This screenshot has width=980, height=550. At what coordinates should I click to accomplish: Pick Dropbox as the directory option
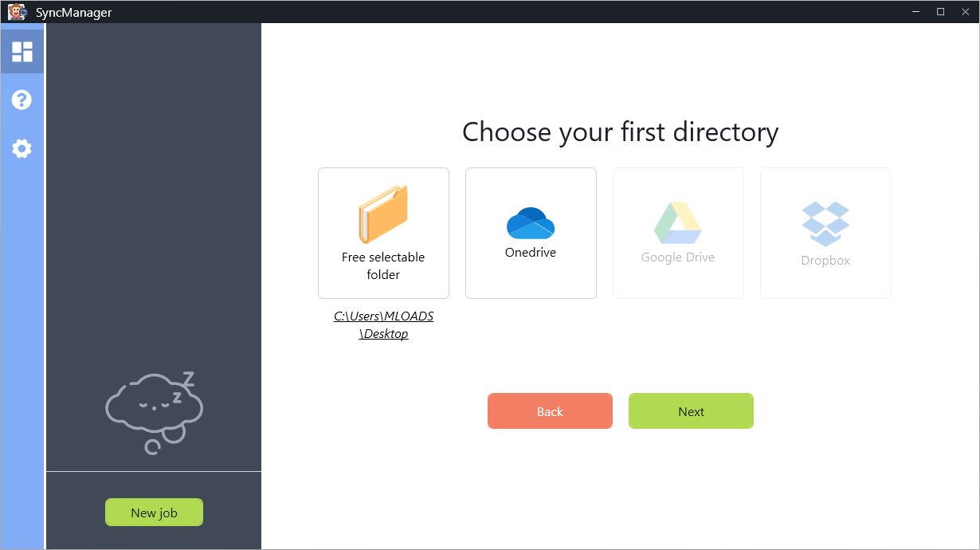coord(825,233)
